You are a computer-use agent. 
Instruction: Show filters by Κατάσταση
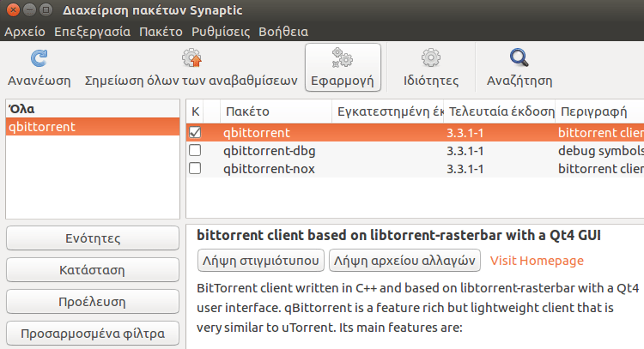pos(93,270)
